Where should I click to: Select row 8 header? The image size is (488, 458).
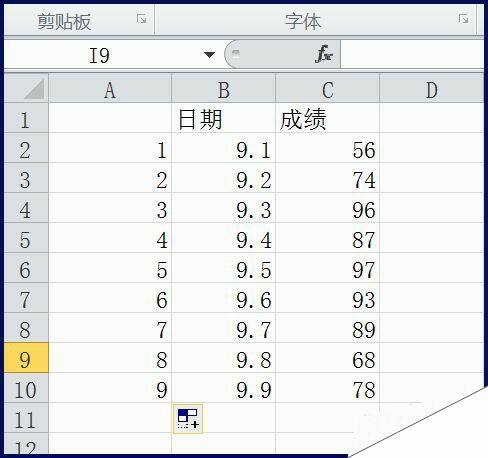[x=26, y=328]
